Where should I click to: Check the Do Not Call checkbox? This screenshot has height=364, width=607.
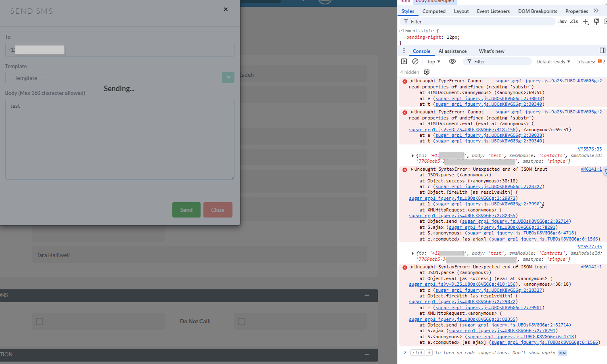tap(241, 322)
